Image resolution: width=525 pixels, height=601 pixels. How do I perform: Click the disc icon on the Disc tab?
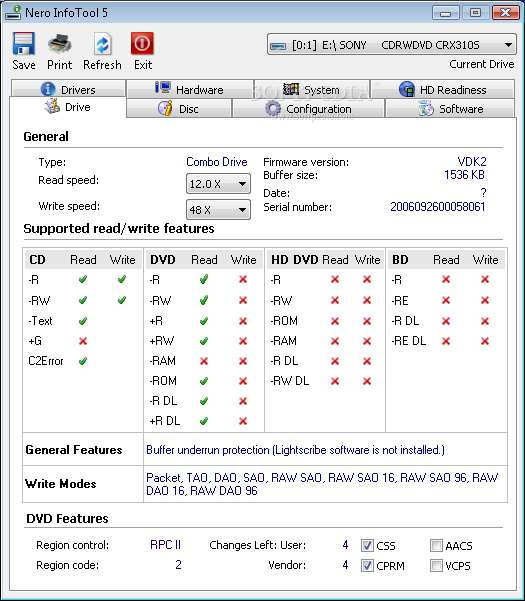(165, 108)
